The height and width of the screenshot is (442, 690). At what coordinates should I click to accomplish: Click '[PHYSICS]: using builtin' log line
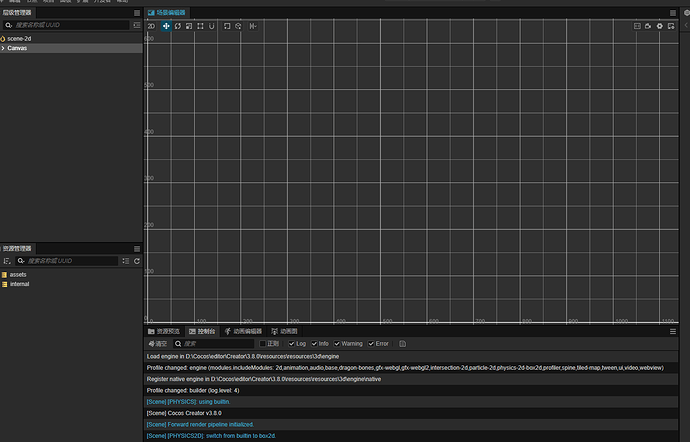pyautogui.click(x=411, y=402)
